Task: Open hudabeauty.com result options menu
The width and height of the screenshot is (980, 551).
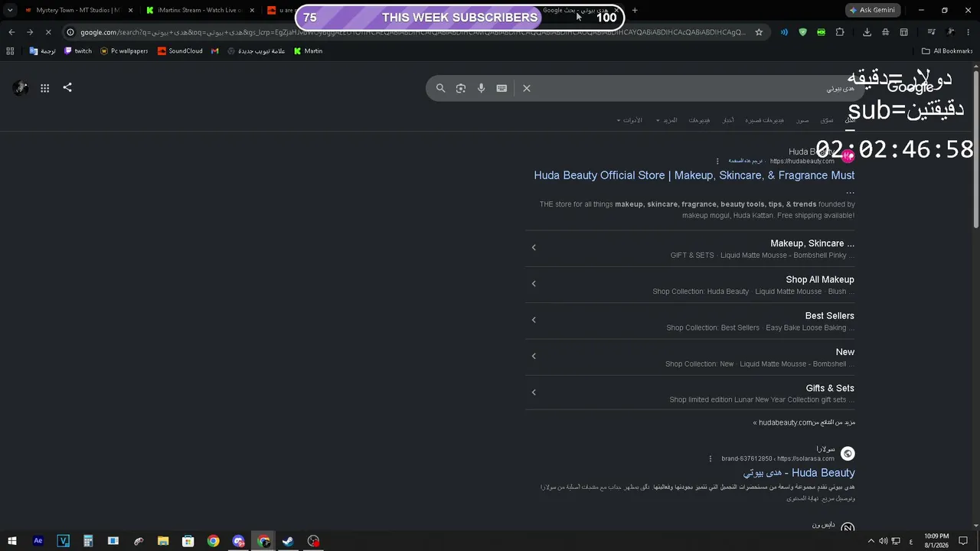Action: tap(717, 161)
